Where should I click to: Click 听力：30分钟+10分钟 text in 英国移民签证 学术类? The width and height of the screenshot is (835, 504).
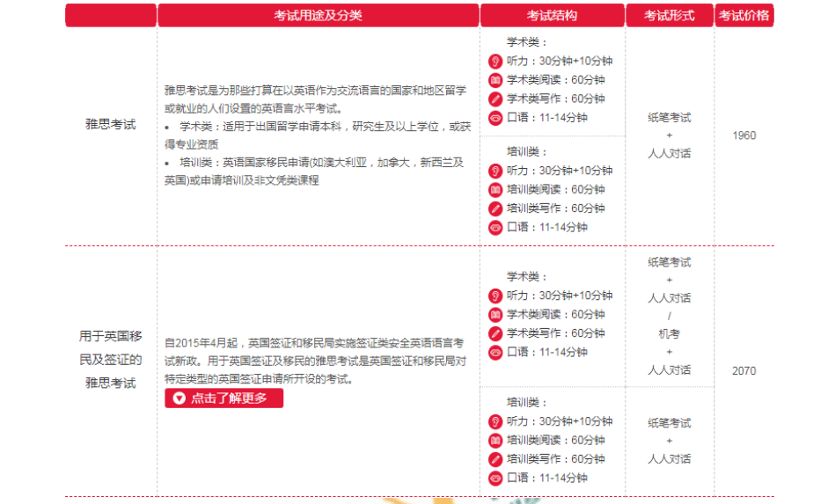tap(559, 296)
